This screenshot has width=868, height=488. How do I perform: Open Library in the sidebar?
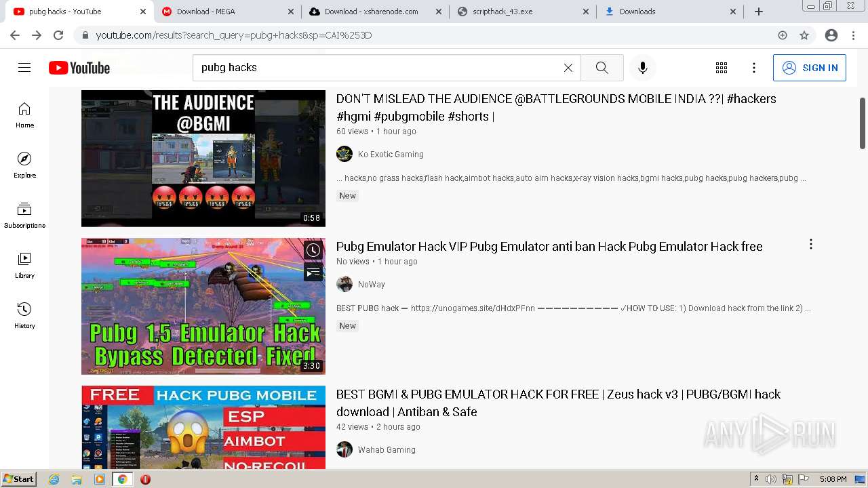24,266
